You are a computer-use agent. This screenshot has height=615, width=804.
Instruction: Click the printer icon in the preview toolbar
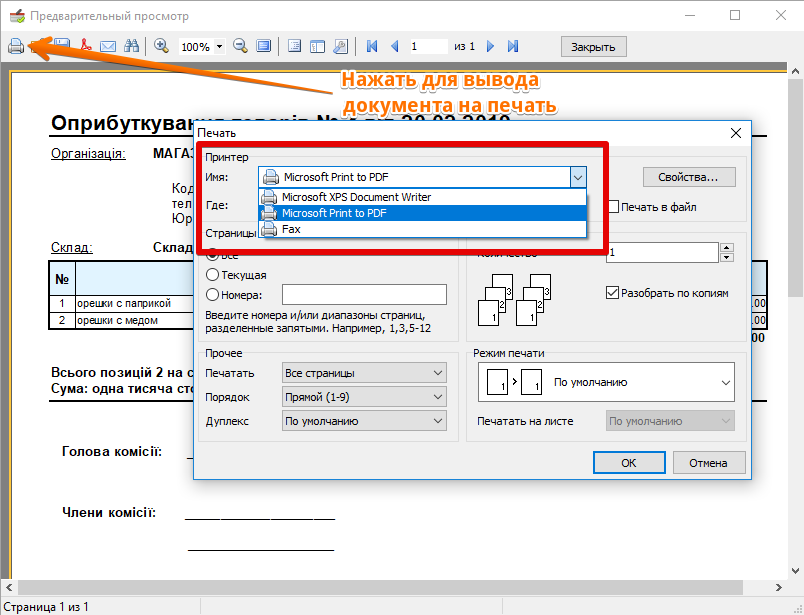pos(16,46)
